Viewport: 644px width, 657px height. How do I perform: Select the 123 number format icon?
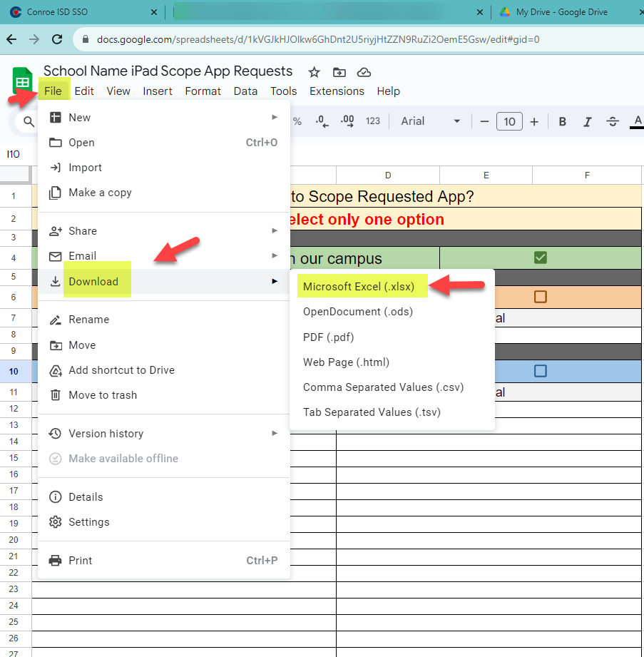(372, 121)
